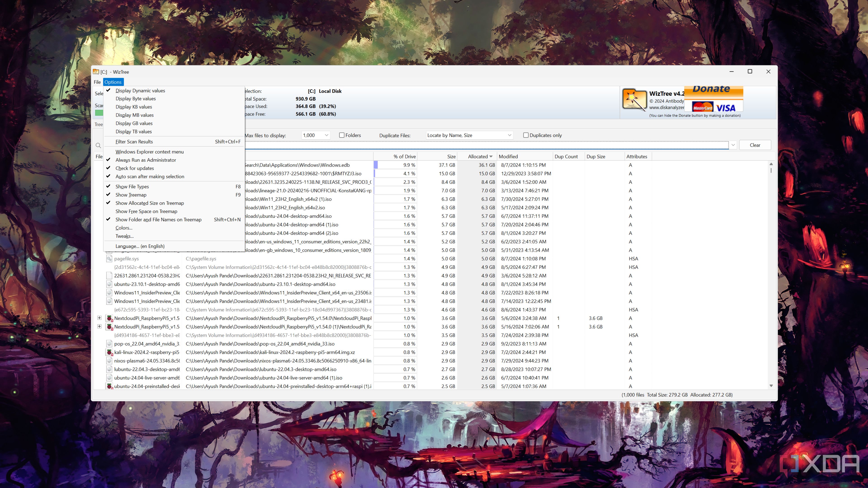
Task: Open the Colors... menu option
Action: pos(124,228)
